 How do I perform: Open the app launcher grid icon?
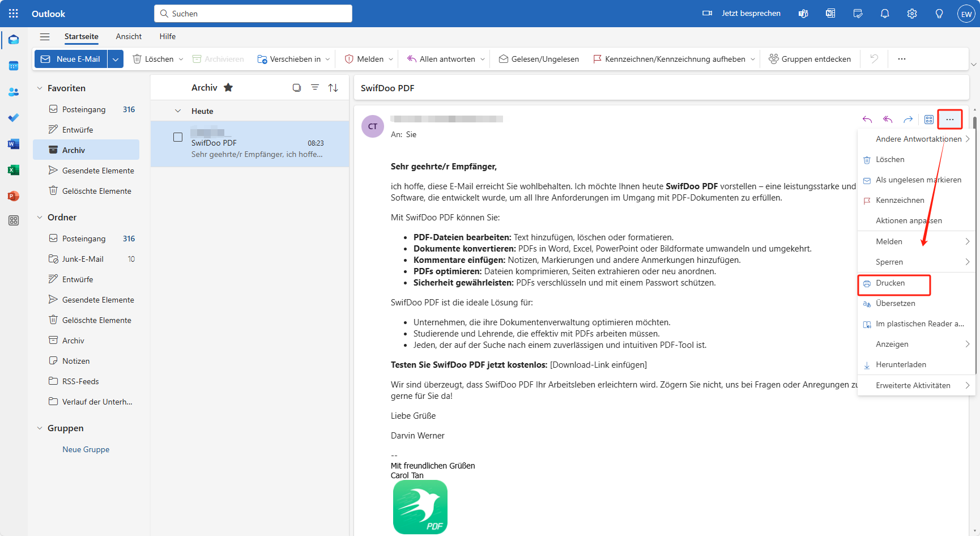(14, 14)
